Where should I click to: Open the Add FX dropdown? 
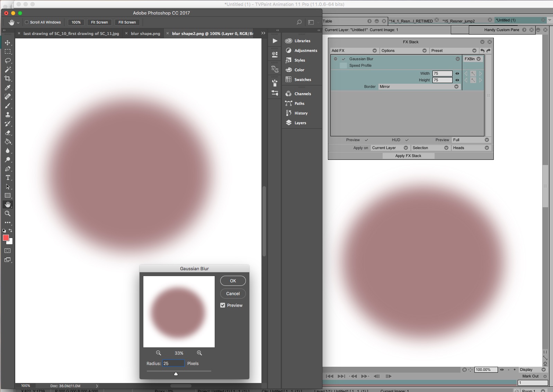(x=354, y=51)
